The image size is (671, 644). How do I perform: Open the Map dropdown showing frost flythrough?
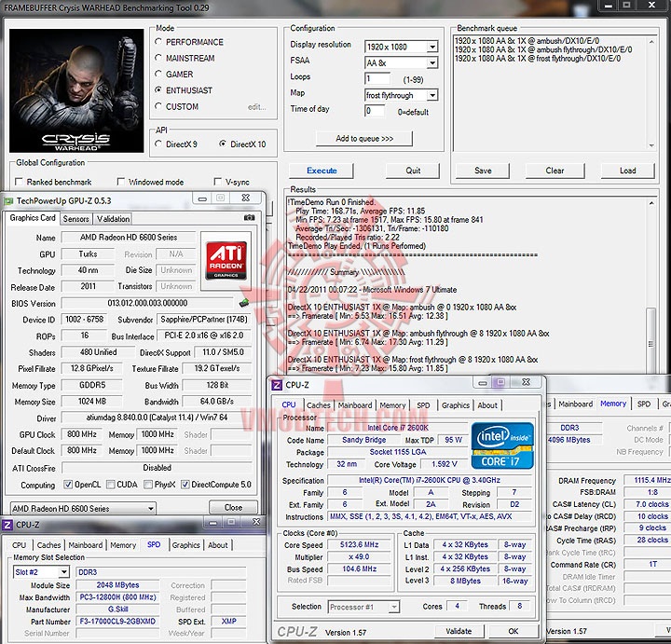coord(432,95)
